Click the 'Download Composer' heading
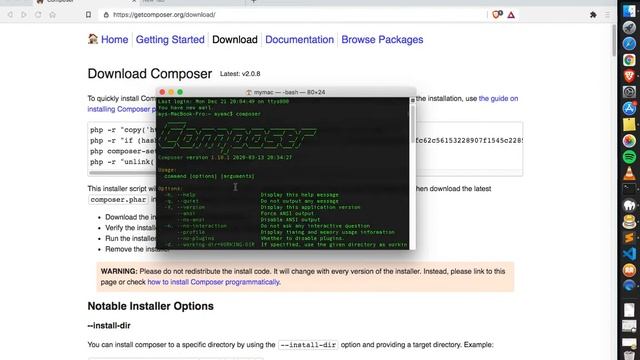 pos(150,73)
